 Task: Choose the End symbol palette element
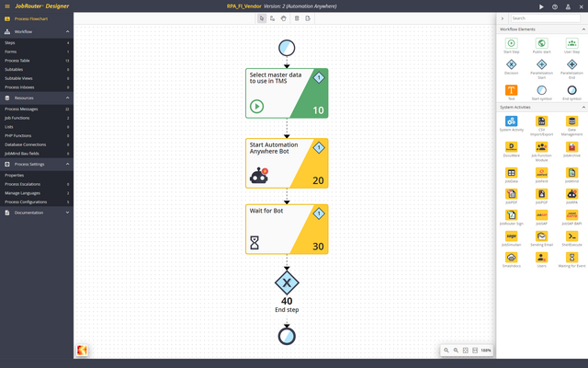coord(571,90)
